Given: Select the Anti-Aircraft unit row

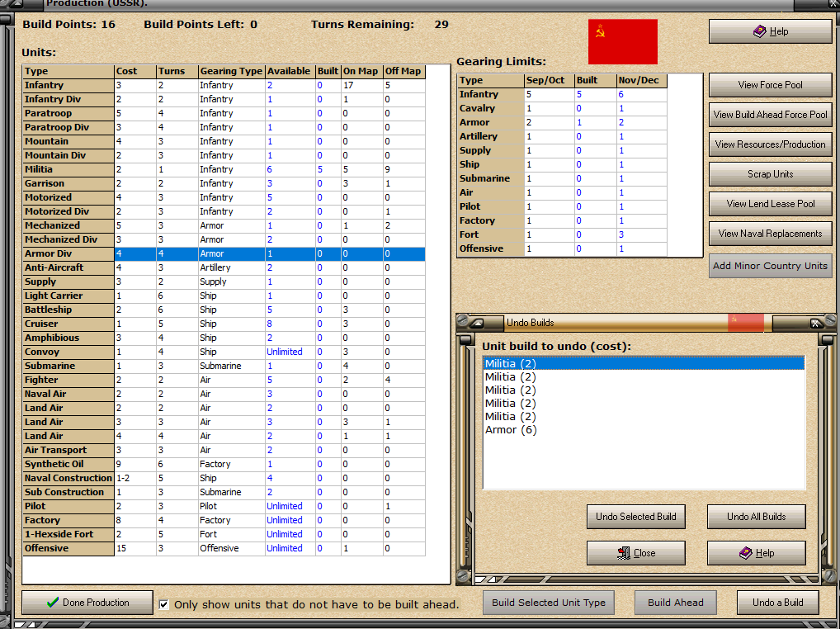Looking at the screenshot, I should click(224, 267).
